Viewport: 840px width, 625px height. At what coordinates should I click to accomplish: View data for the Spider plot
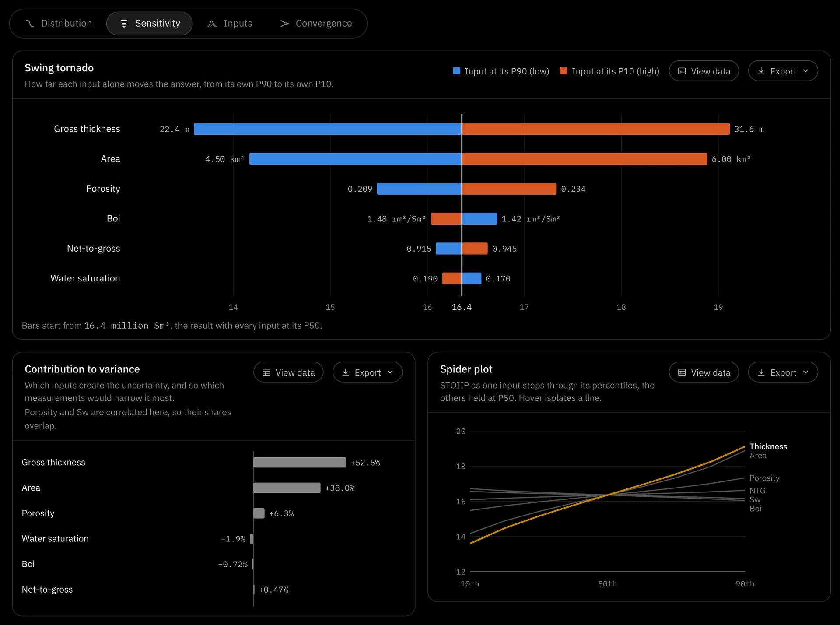tap(703, 372)
